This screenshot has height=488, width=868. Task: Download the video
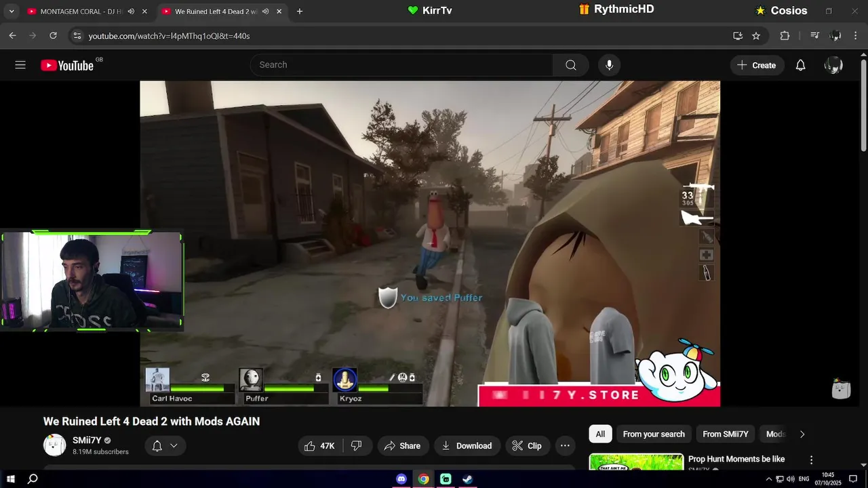coord(467,445)
